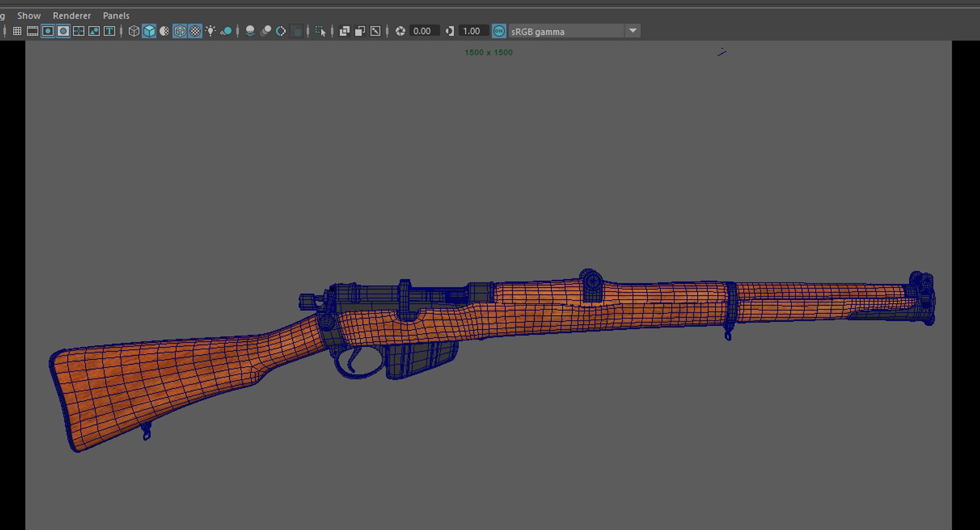Click the gamma field showing 1.00

tap(474, 31)
